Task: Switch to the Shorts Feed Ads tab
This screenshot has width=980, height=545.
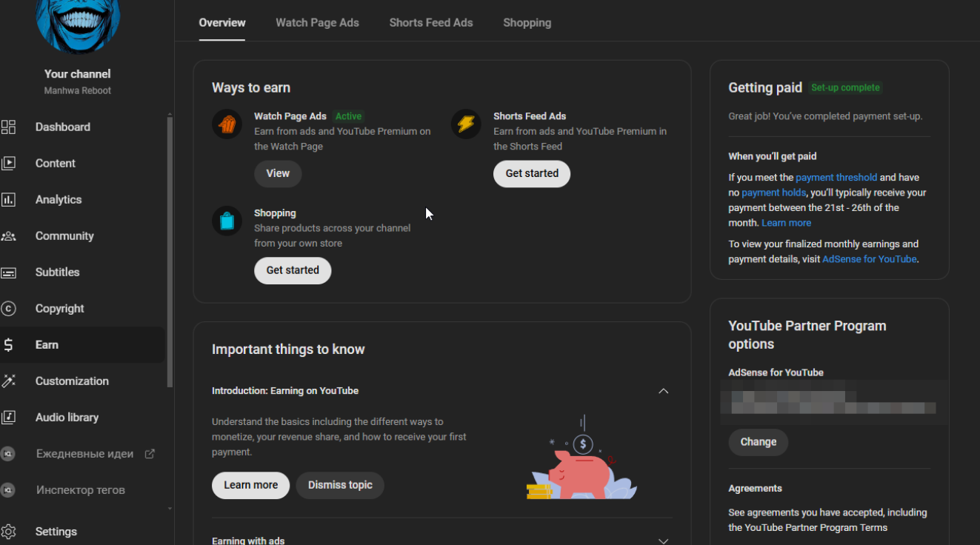Action: tap(431, 23)
